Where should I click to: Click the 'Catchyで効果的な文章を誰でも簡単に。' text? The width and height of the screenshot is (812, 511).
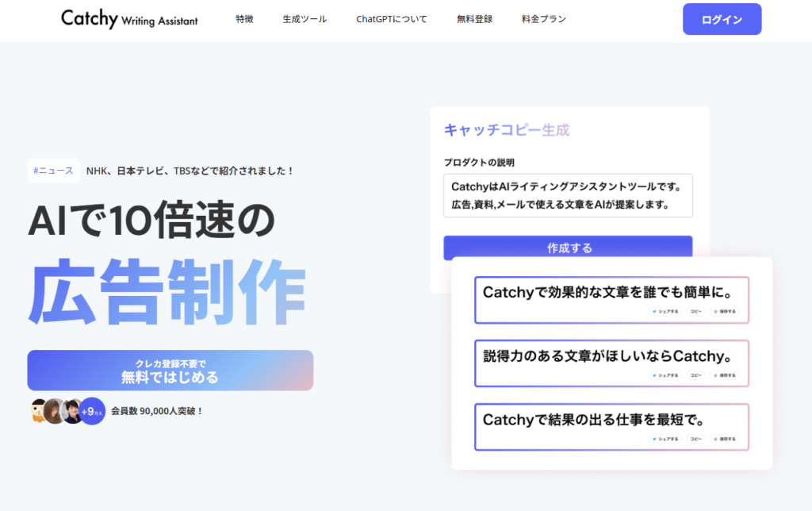(x=609, y=292)
